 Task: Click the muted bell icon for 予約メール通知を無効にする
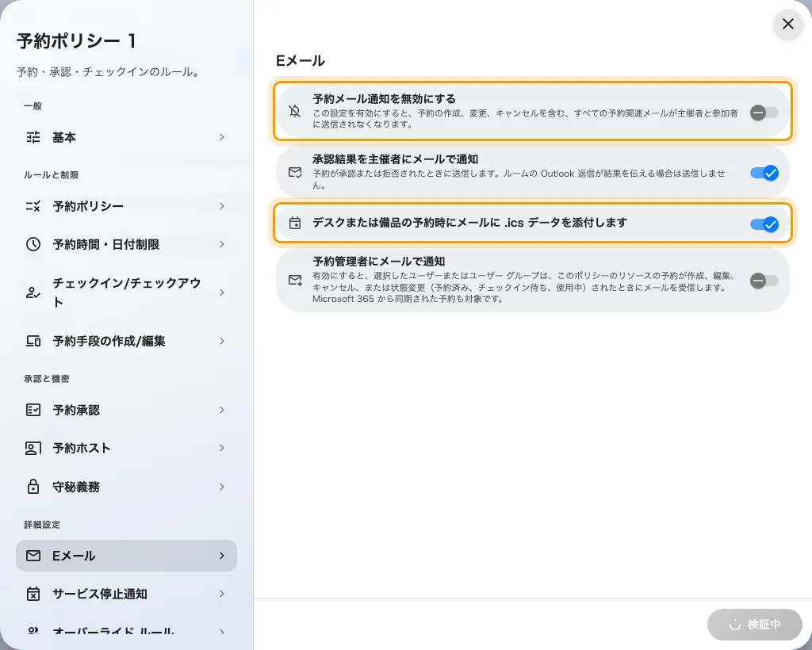[295, 111]
